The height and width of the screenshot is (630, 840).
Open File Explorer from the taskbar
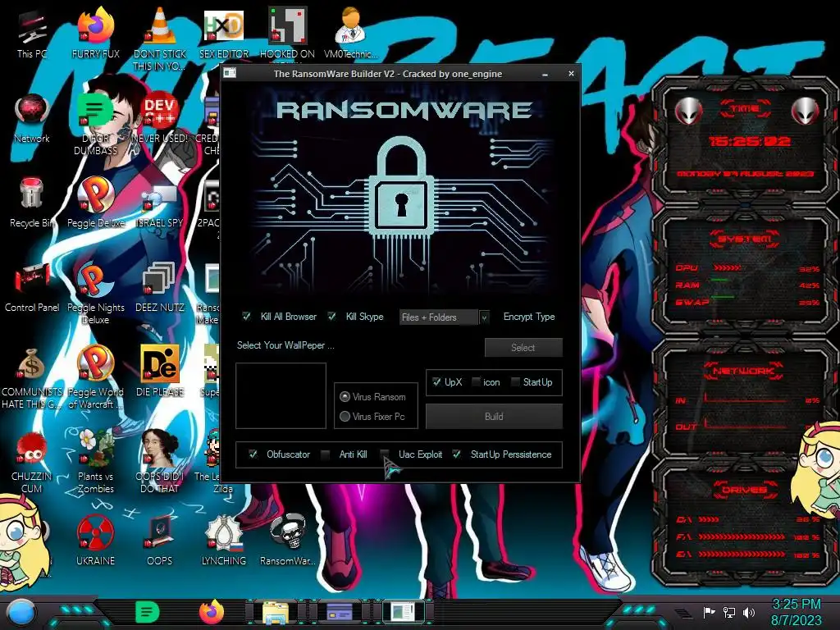click(276, 612)
